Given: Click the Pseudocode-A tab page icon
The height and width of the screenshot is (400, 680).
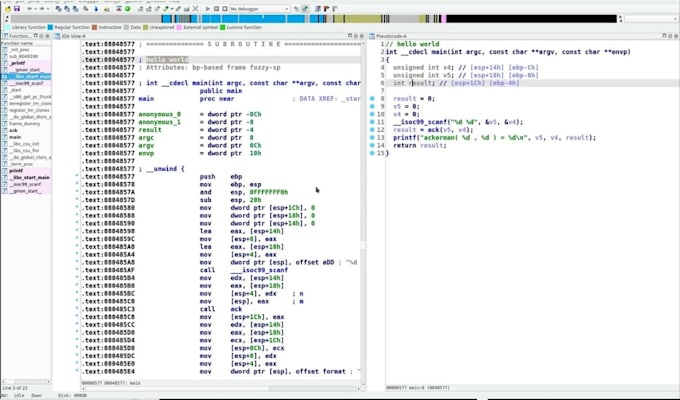Looking at the screenshot, I should (372, 36).
